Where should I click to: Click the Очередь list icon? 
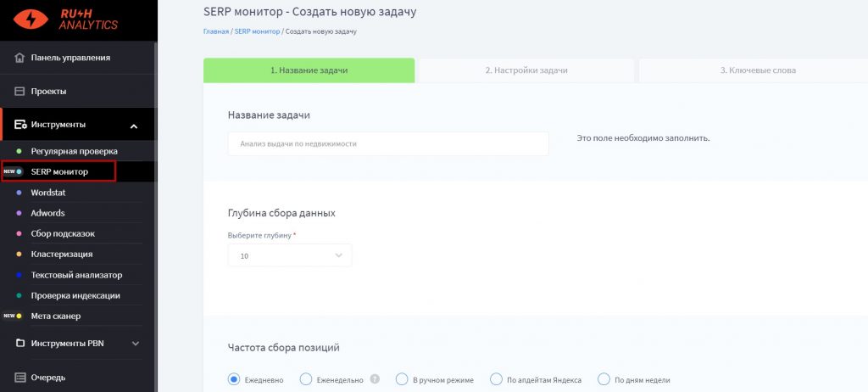[x=20, y=377]
